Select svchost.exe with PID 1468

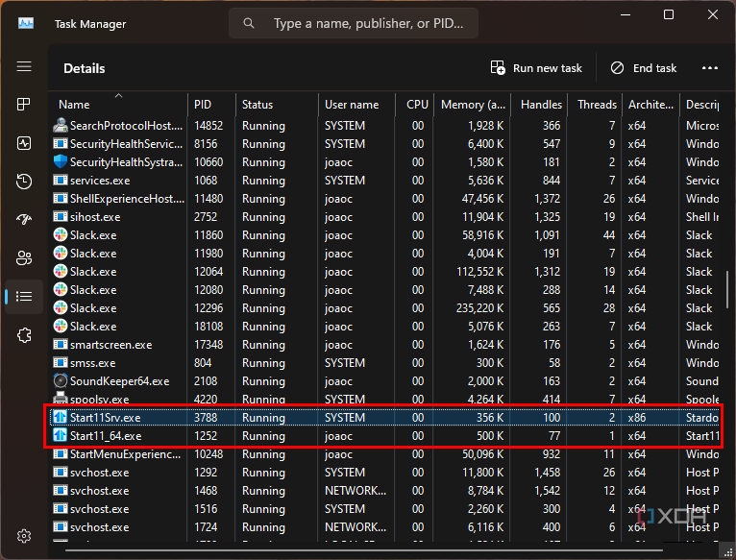pos(100,491)
